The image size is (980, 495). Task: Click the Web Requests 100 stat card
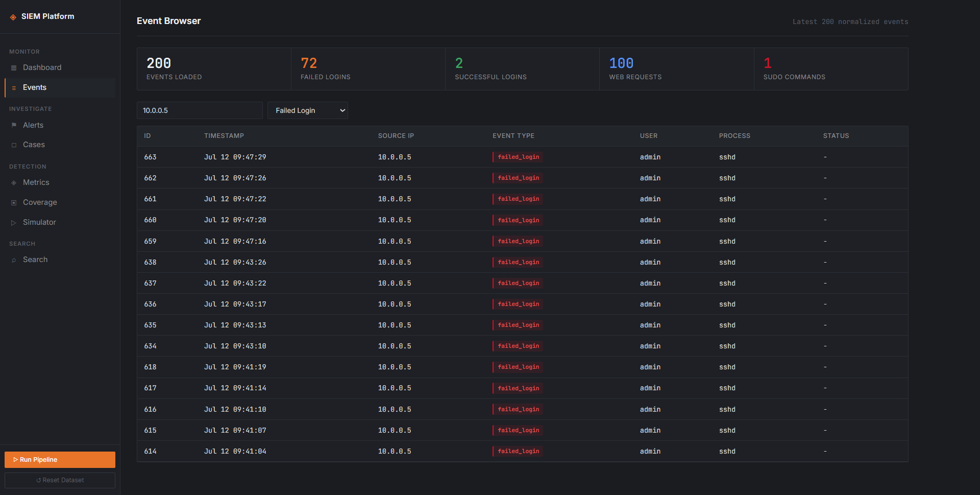tap(676, 69)
